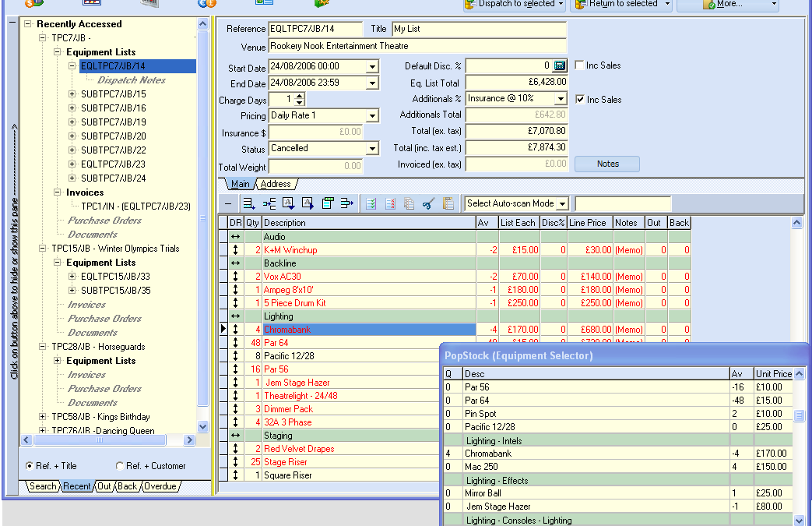812x526 pixels.
Task: Click the green checklist select-all icon
Action: pyautogui.click(x=371, y=203)
